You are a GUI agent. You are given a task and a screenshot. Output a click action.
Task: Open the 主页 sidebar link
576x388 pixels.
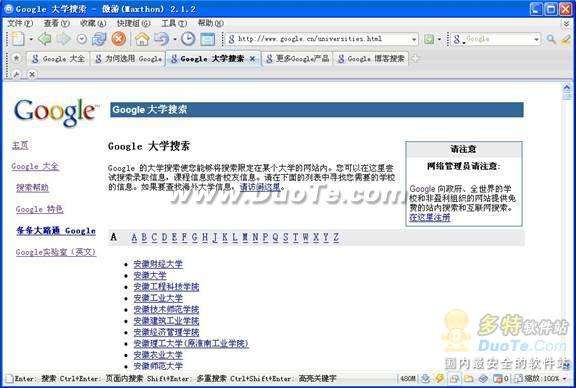(x=20, y=146)
